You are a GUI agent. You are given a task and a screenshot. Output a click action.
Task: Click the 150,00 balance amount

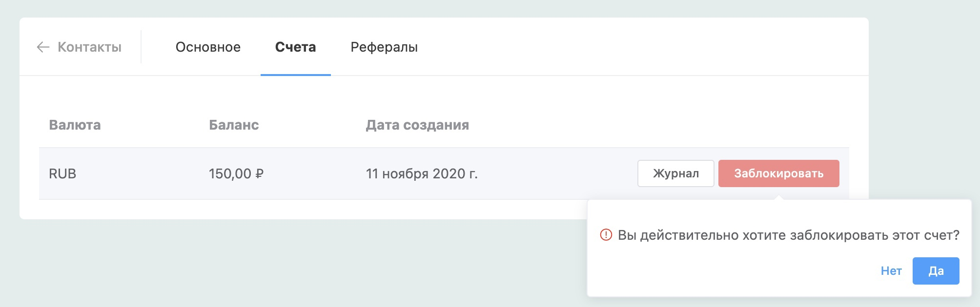230,174
